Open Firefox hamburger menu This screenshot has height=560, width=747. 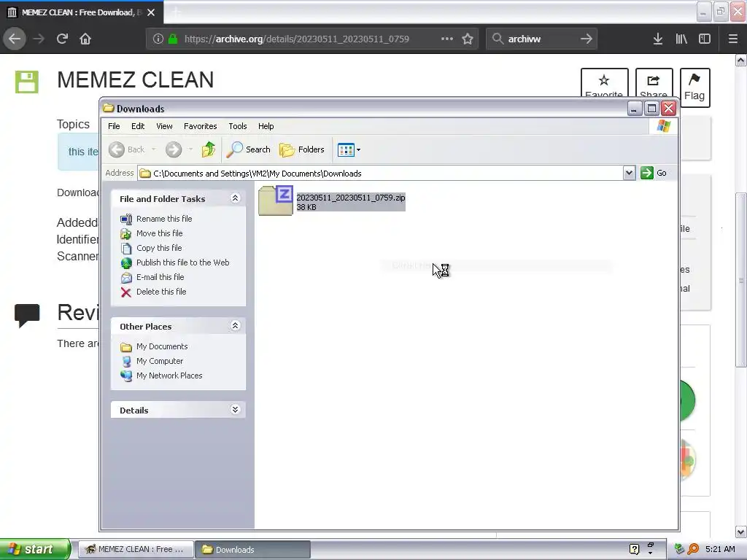(x=733, y=39)
